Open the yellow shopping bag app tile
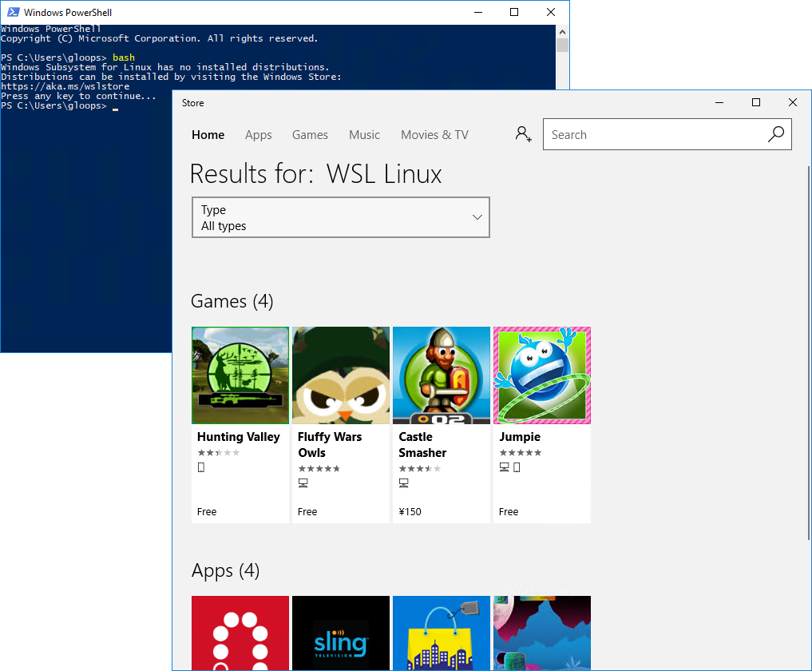812x671 pixels. [x=442, y=633]
